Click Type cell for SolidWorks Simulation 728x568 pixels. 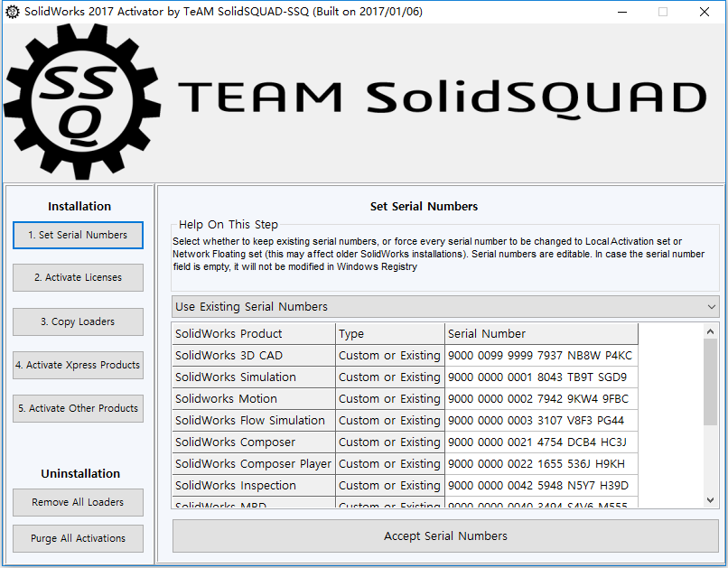point(390,377)
